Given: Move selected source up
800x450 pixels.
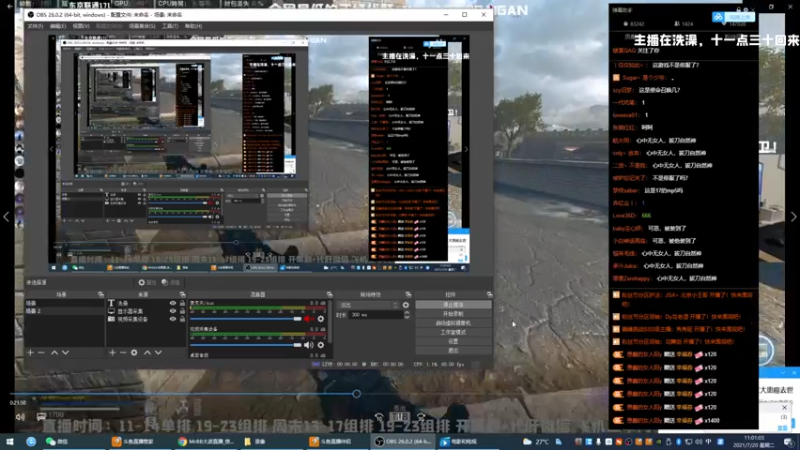Looking at the screenshot, I should (147, 353).
